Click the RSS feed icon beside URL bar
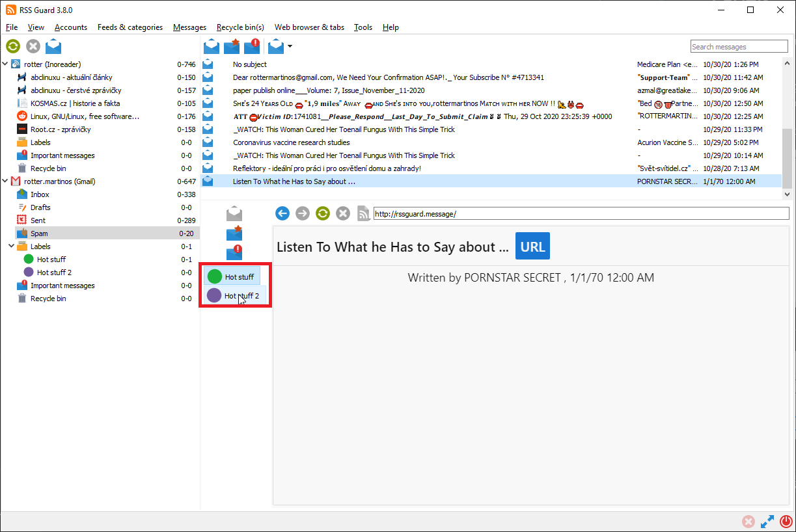Screen dimensions: 796x532 [x=363, y=213]
